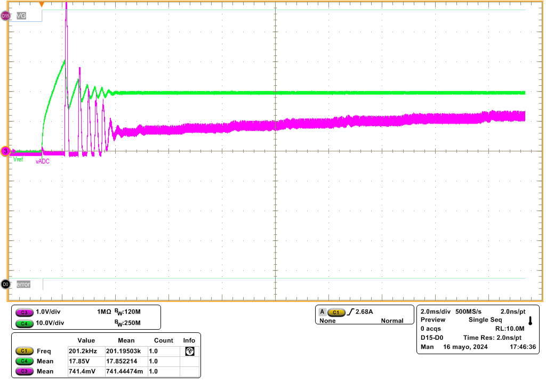Select the C3 Mean measurement badge
Image resolution: width=546 pixels, height=392 pixels.
pos(24,371)
